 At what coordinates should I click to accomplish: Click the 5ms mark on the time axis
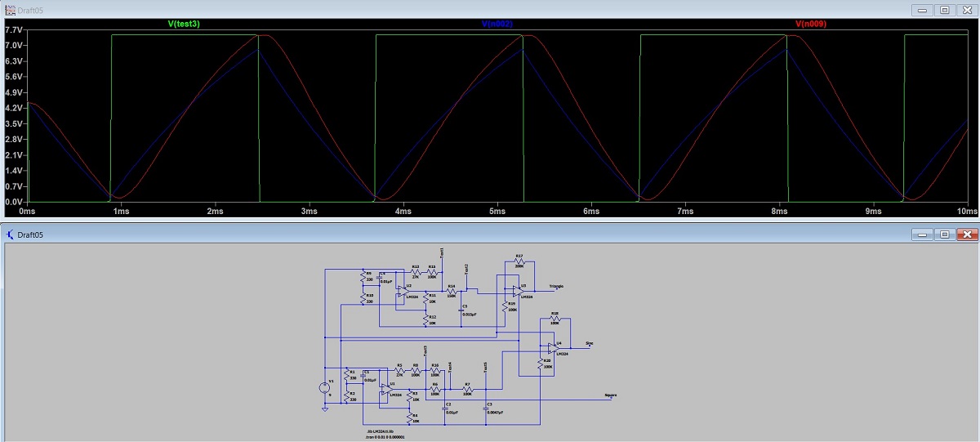497,212
